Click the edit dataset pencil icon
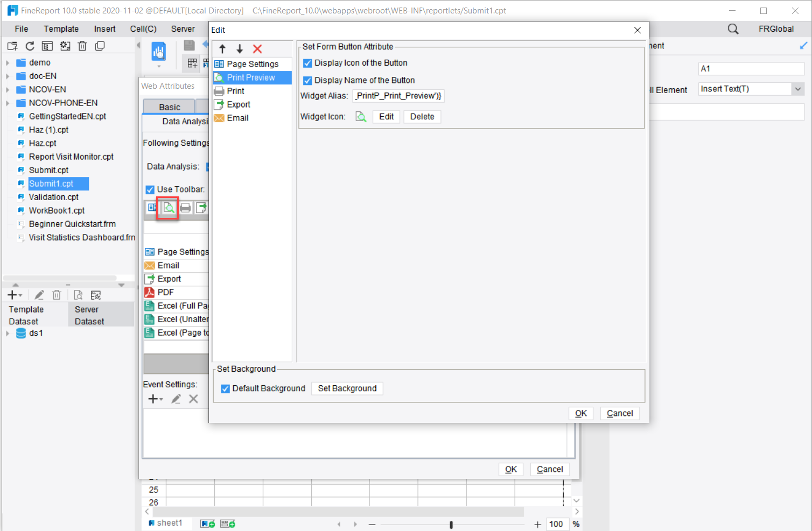This screenshot has height=531, width=812. click(x=39, y=295)
